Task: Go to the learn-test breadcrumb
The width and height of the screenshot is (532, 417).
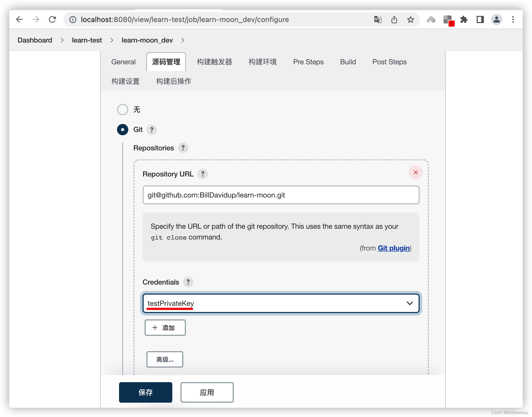Action: click(x=87, y=40)
